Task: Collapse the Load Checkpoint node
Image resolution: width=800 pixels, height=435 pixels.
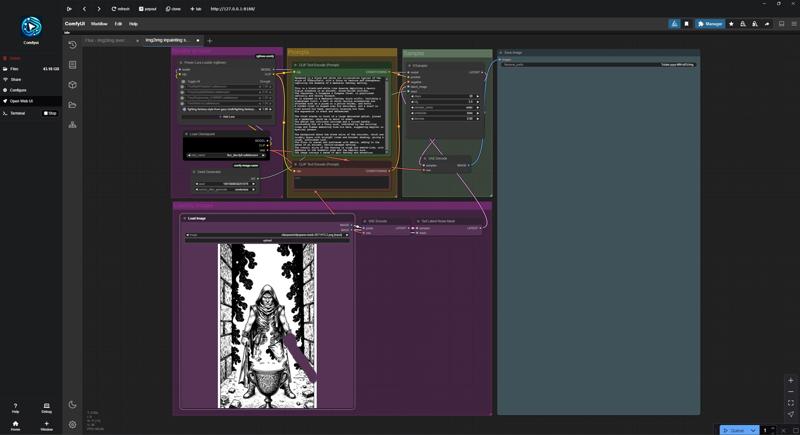Action: (x=186, y=134)
